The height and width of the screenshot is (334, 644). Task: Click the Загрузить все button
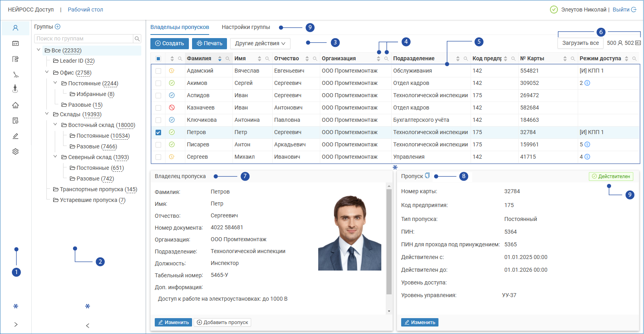tap(580, 43)
